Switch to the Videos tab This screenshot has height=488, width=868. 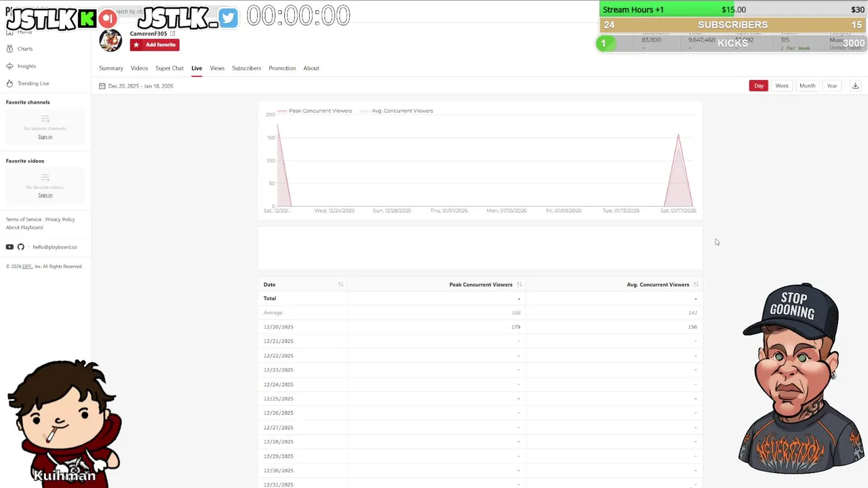[139, 68]
